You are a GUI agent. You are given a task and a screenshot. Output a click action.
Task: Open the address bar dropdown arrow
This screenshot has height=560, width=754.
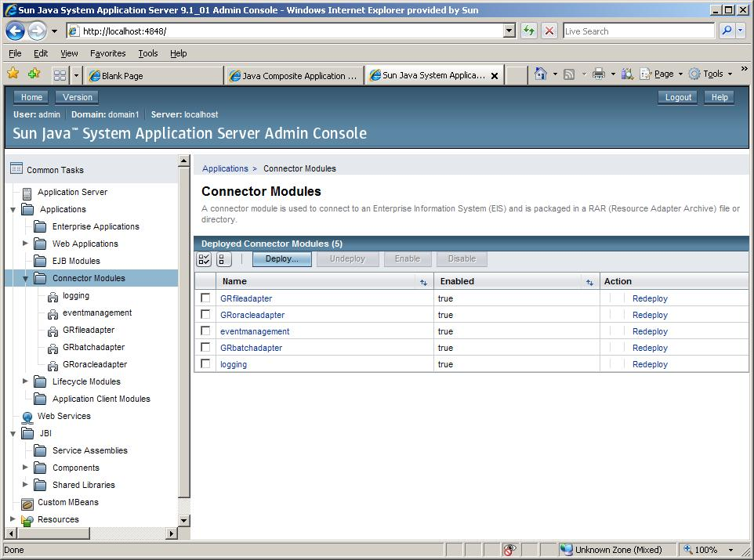coord(509,31)
